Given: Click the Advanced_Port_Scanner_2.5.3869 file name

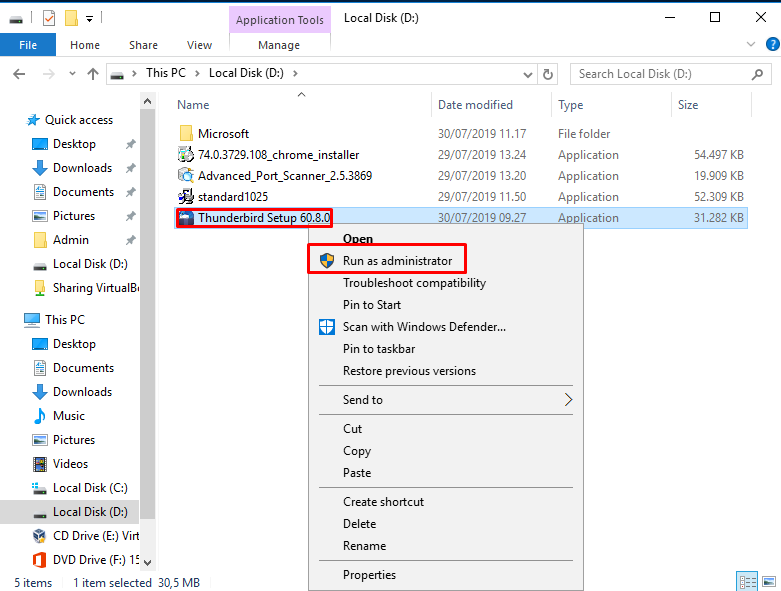Looking at the screenshot, I should pos(285,175).
